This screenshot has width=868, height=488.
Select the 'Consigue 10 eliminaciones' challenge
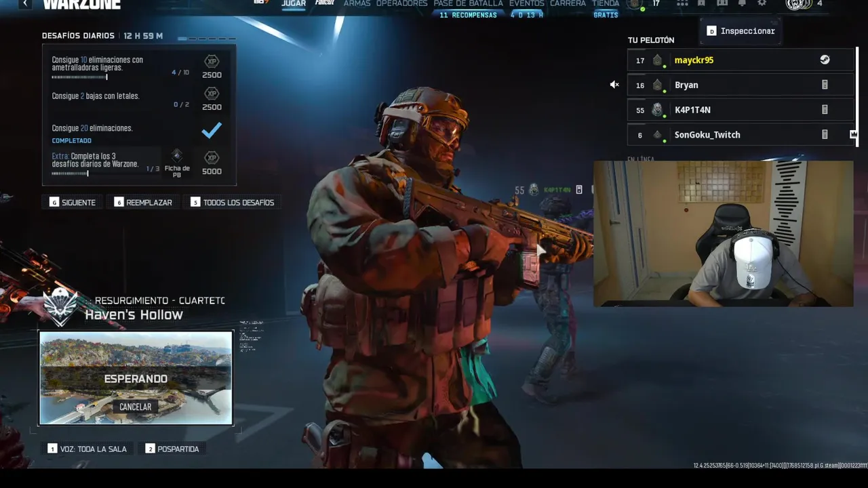[139, 66]
